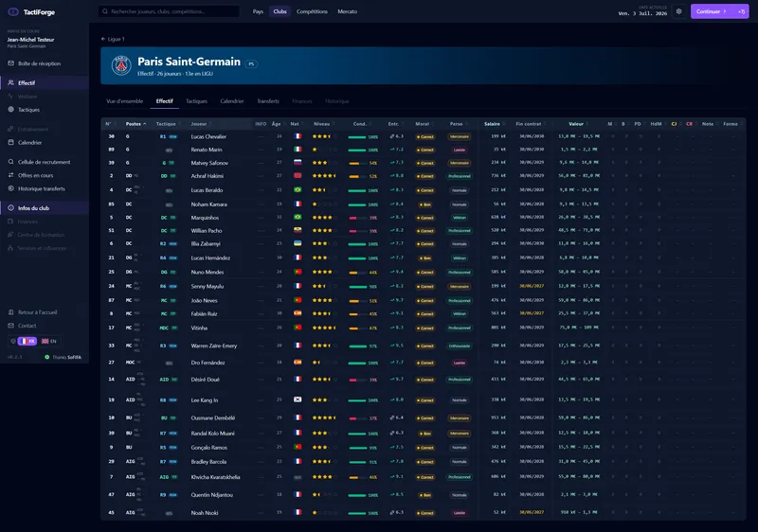Click the flag in Matvey Safonov's row
Viewport: 758px width, 532px height.
298,163
